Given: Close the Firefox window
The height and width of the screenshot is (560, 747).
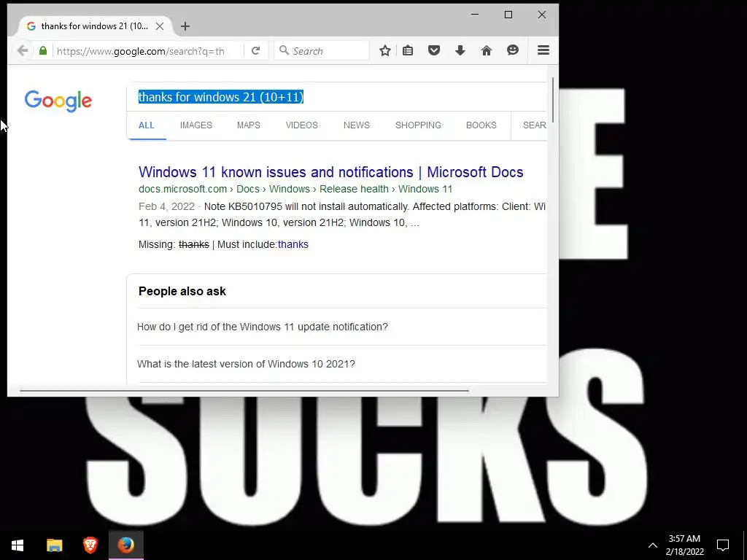Looking at the screenshot, I should pyautogui.click(x=542, y=15).
